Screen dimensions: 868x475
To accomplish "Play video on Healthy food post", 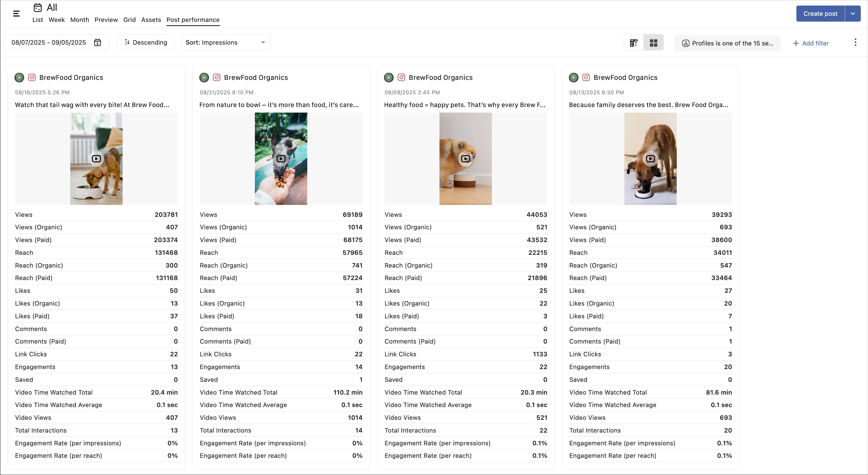I will click(x=465, y=159).
